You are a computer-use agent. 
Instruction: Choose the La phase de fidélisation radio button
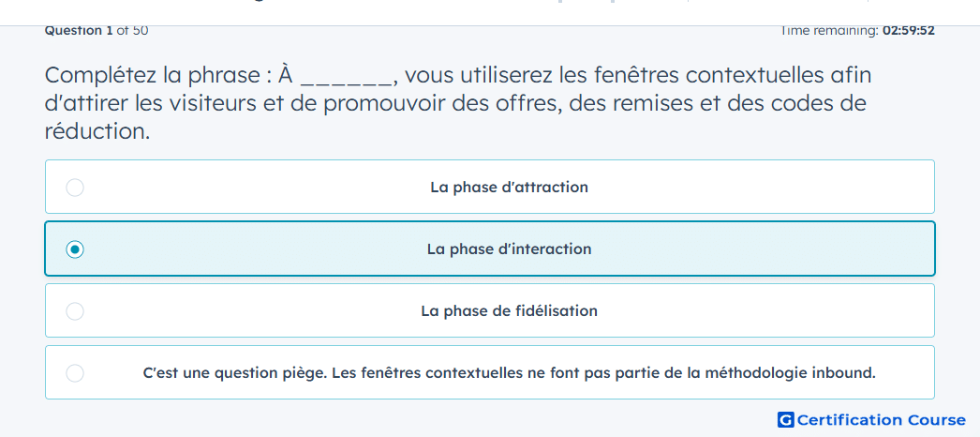(x=75, y=310)
